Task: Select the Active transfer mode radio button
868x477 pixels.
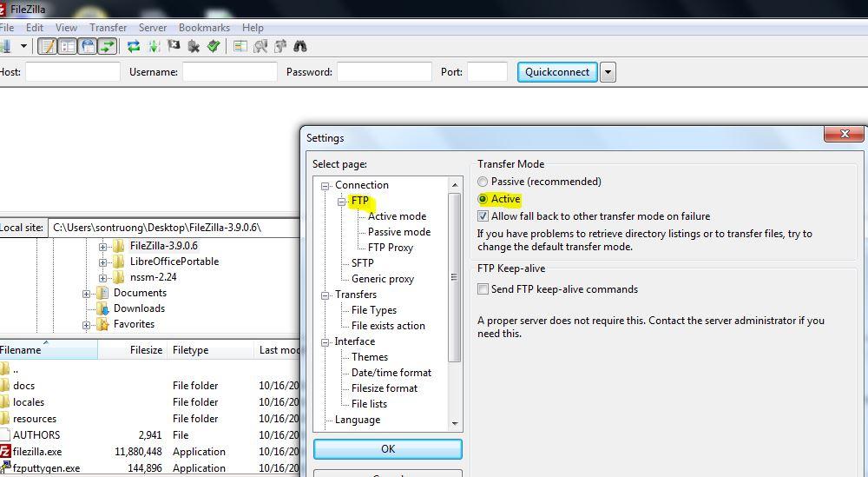Action: point(483,199)
